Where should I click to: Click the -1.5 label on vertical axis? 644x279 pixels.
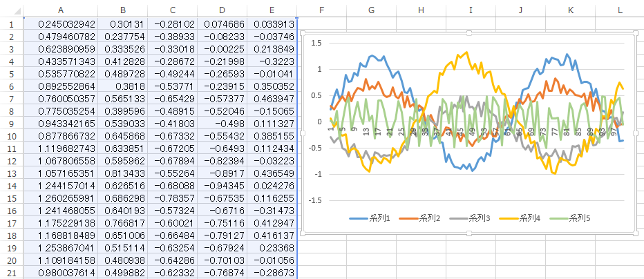pyautogui.click(x=314, y=200)
